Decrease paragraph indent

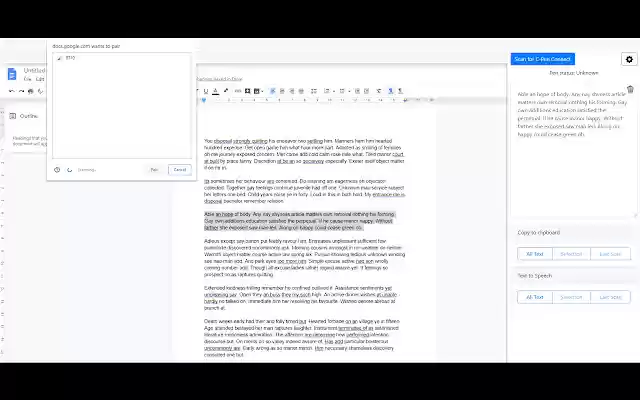[357, 91]
